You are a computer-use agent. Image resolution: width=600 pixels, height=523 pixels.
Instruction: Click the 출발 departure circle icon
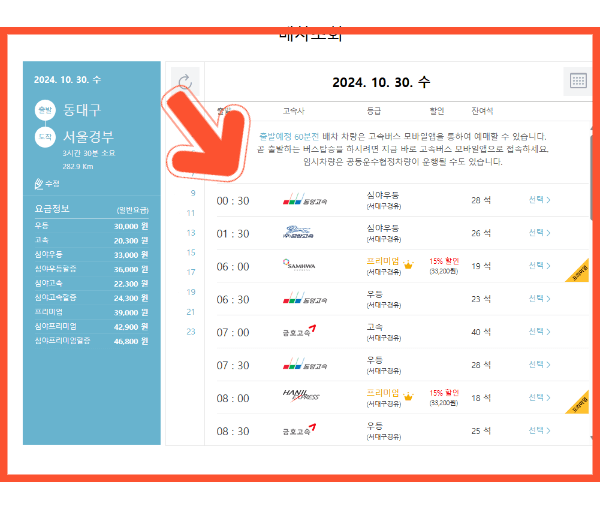[x=45, y=110]
